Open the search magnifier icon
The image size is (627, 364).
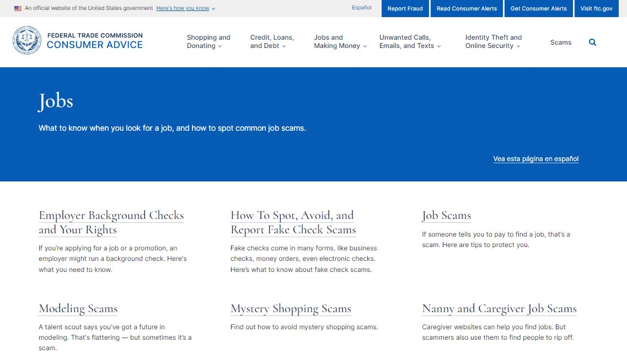pos(592,42)
